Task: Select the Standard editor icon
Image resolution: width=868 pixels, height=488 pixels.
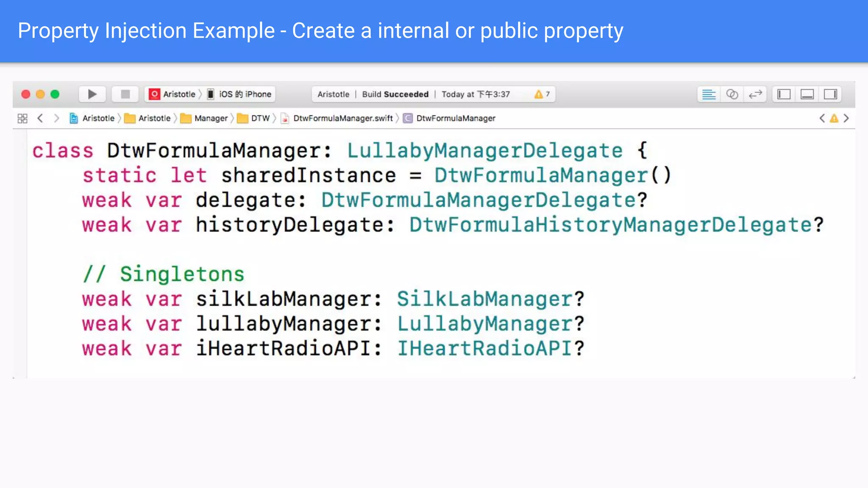Action: tap(709, 94)
